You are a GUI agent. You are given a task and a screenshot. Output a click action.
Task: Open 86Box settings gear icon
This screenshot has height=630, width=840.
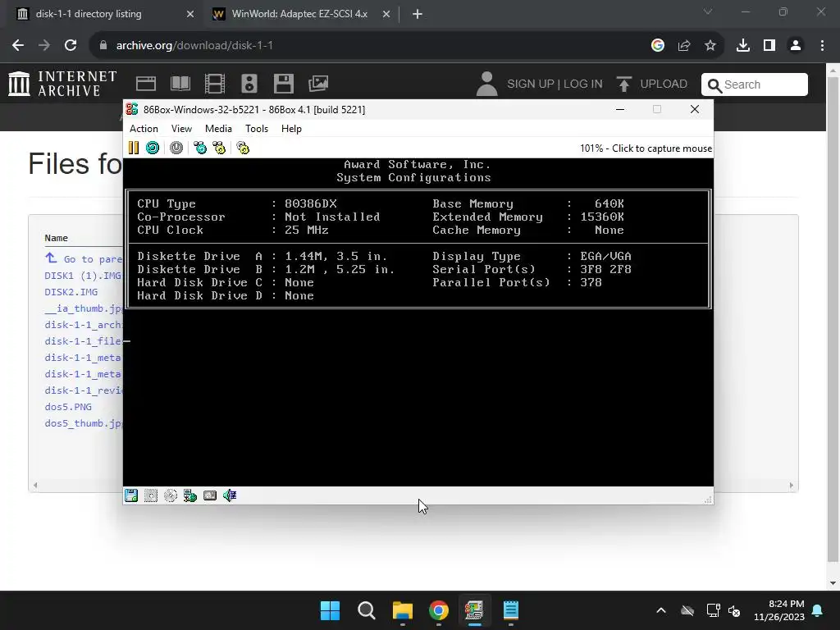click(x=243, y=148)
